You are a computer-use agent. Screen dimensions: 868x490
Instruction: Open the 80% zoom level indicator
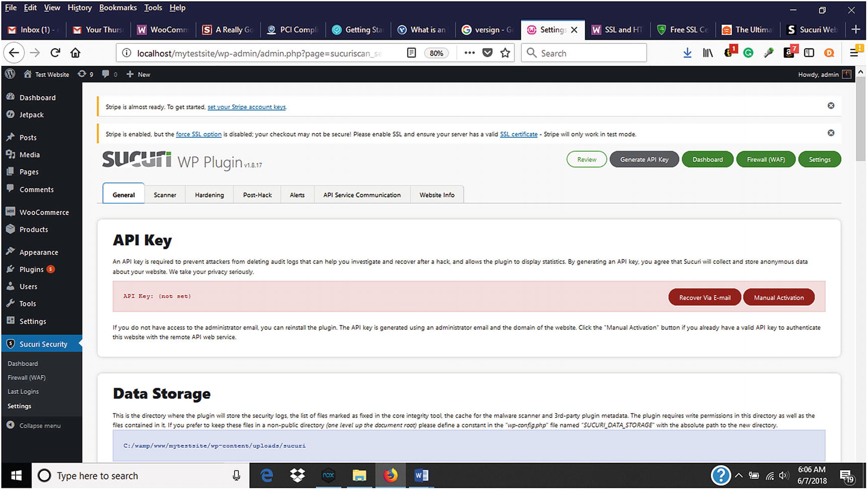pyautogui.click(x=436, y=53)
